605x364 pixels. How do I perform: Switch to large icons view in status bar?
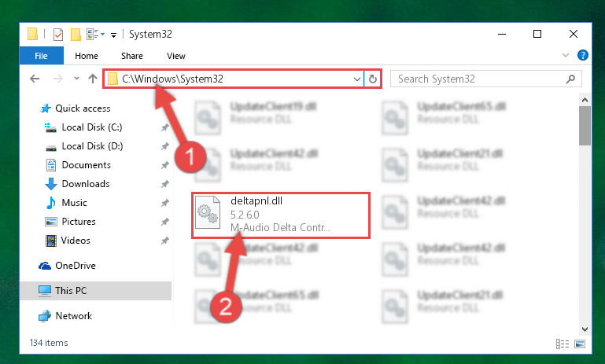click(580, 344)
